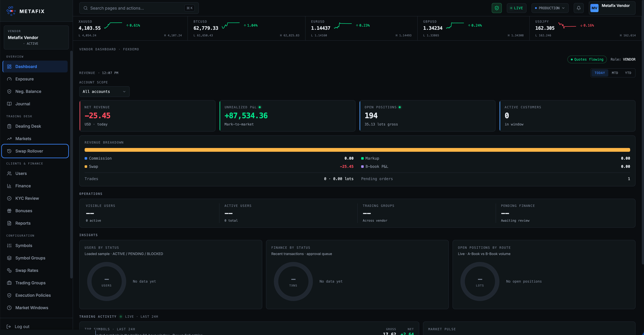This screenshot has height=335, width=644.
Task: Click the green shield security icon
Action: coord(496,8)
